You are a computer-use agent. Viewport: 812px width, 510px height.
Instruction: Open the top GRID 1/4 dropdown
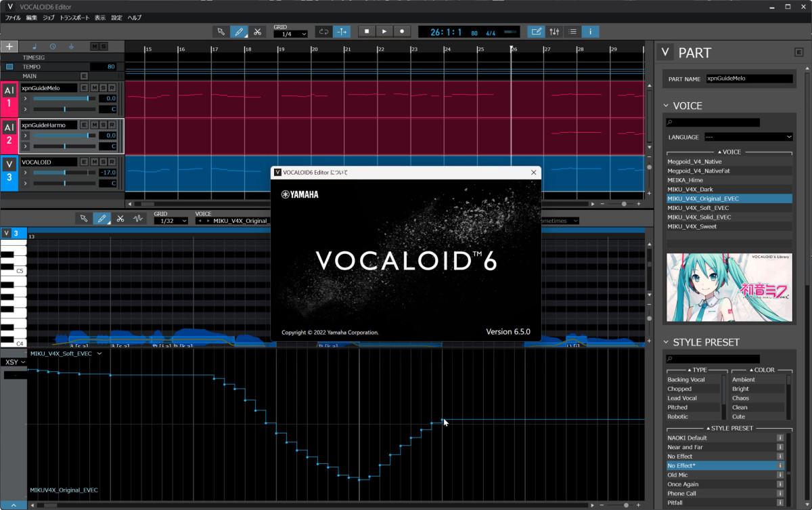pyautogui.click(x=290, y=34)
